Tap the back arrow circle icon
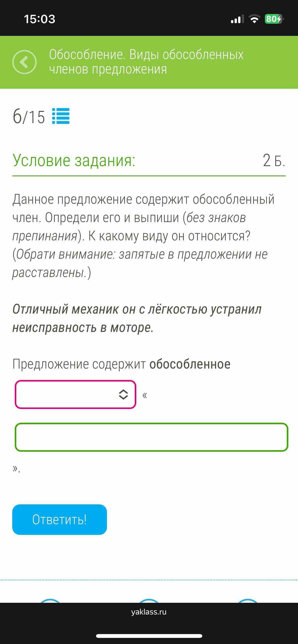The image size is (298, 644). pyautogui.click(x=24, y=62)
